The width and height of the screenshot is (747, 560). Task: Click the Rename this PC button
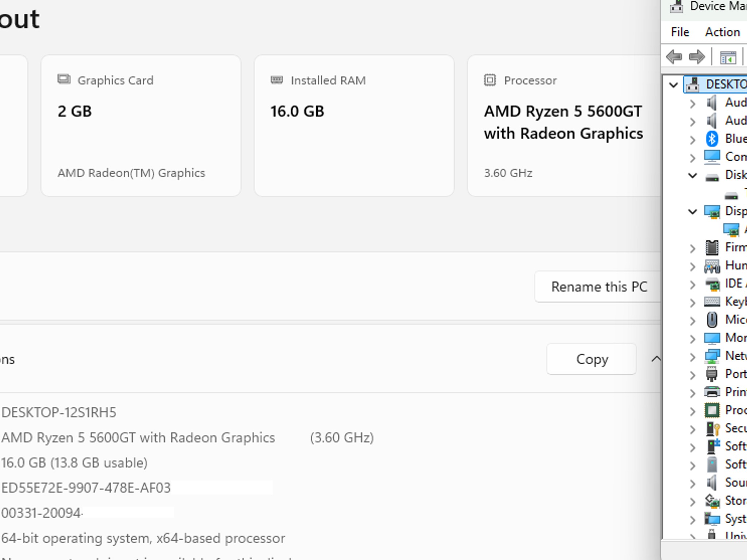point(598,287)
